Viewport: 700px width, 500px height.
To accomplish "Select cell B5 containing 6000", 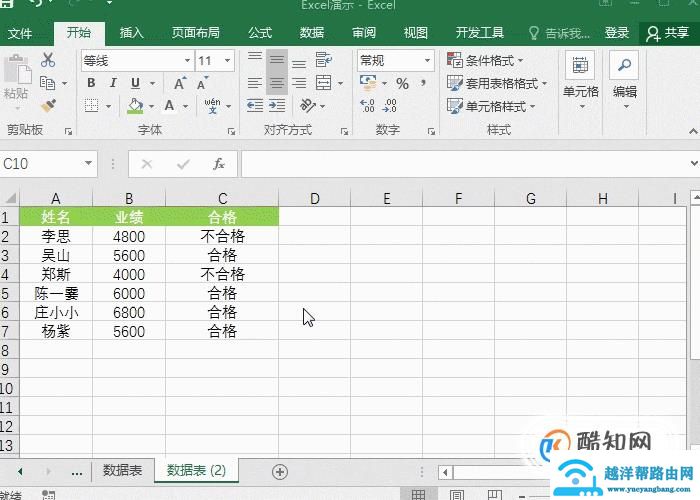I will [x=129, y=293].
